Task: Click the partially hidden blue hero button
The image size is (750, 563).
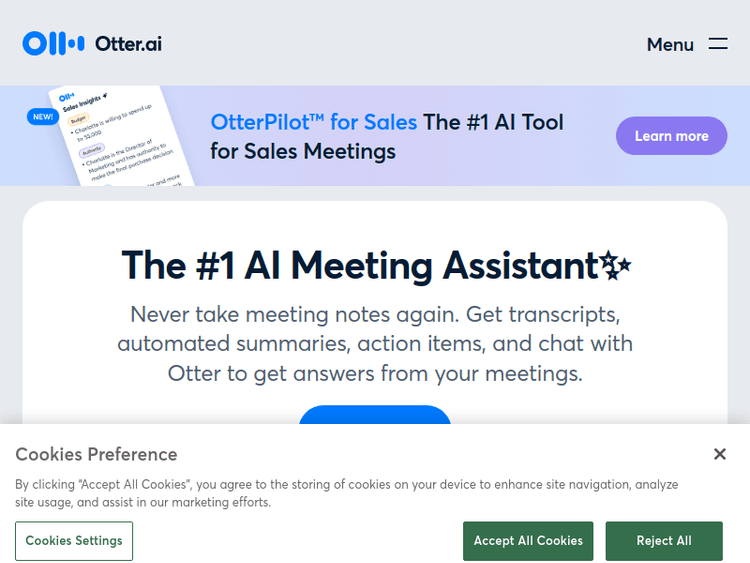Action: coord(375,415)
